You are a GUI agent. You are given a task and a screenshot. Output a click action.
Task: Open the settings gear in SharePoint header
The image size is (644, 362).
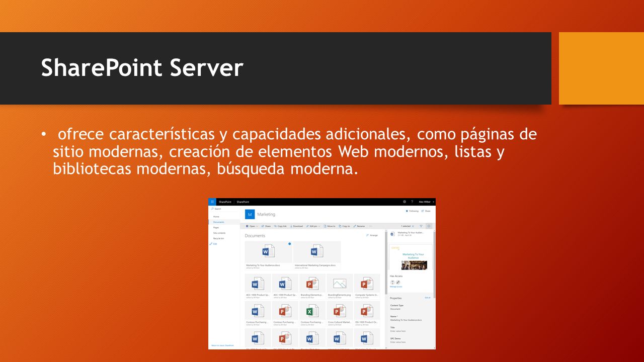coord(405,202)
